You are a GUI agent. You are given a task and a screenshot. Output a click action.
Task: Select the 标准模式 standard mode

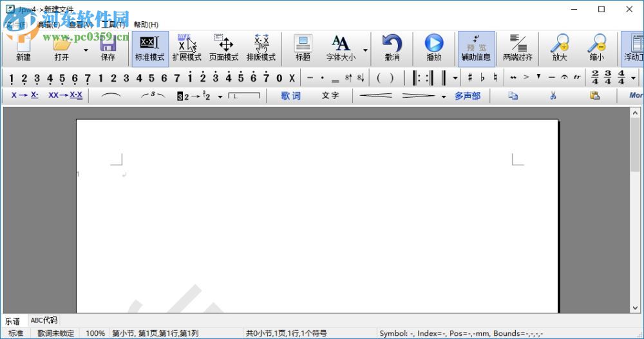[x=150, y=49]
